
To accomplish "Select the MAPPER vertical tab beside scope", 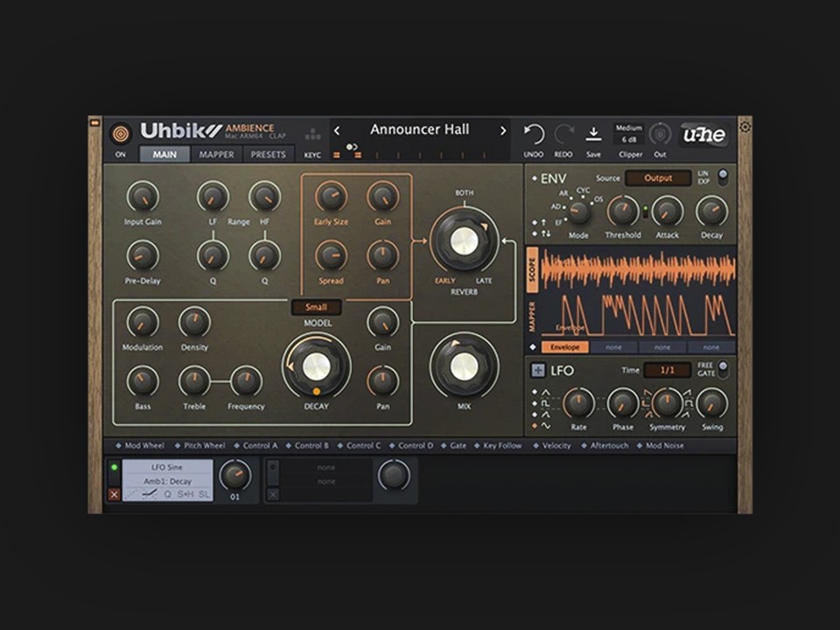I will coord(532,316).
